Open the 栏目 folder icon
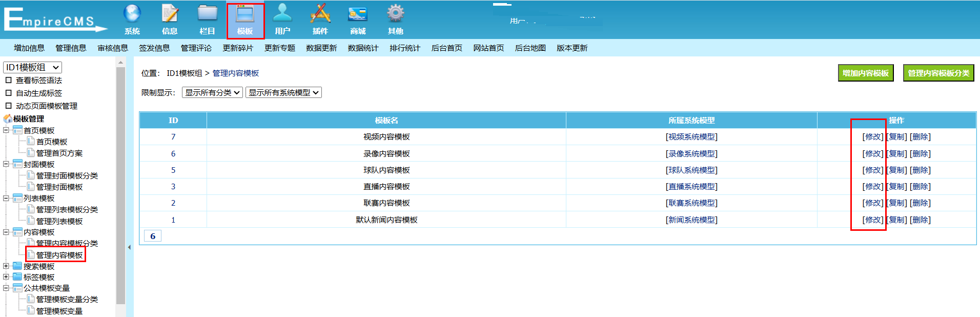 point(208,14)
